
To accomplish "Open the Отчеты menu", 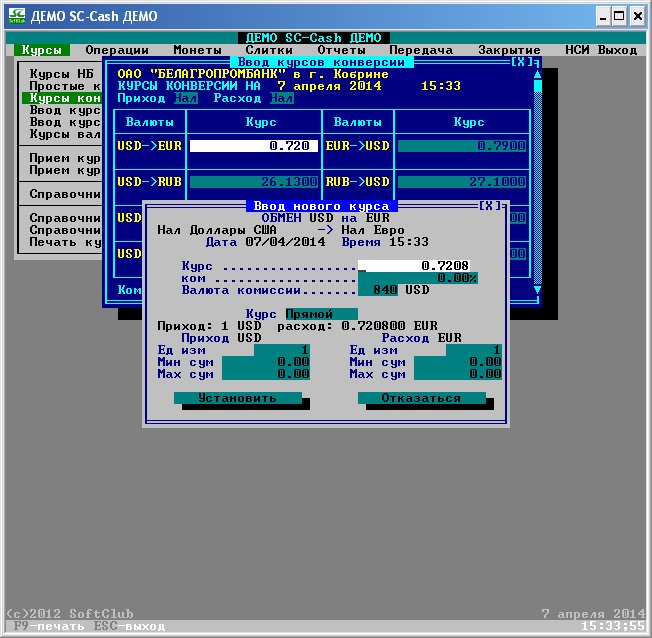I will tap(341, 50).
